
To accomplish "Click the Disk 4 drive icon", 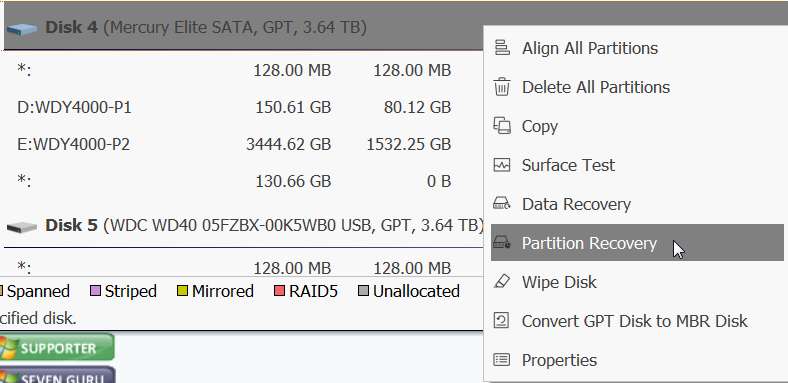I will click(x=22, y=29).
